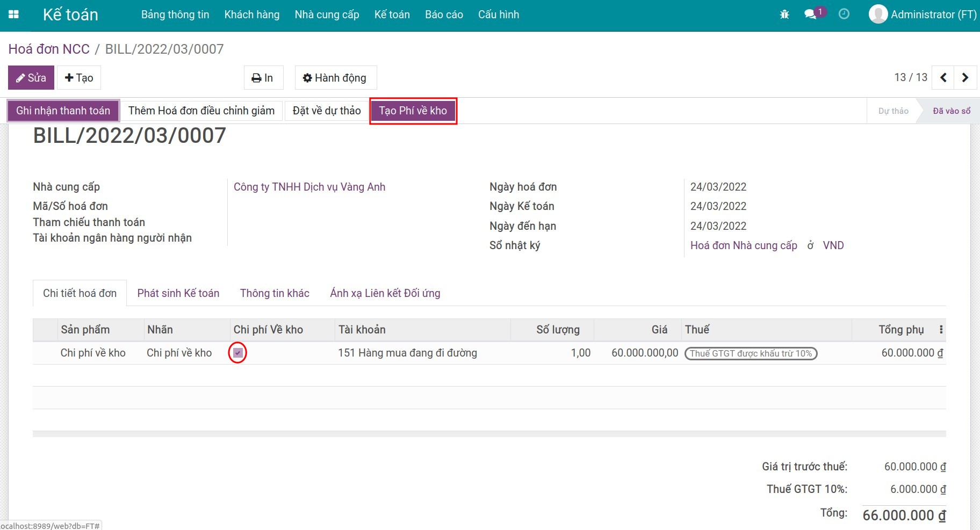
Task: Open column options kebab icon
Action: coord(941,330)
